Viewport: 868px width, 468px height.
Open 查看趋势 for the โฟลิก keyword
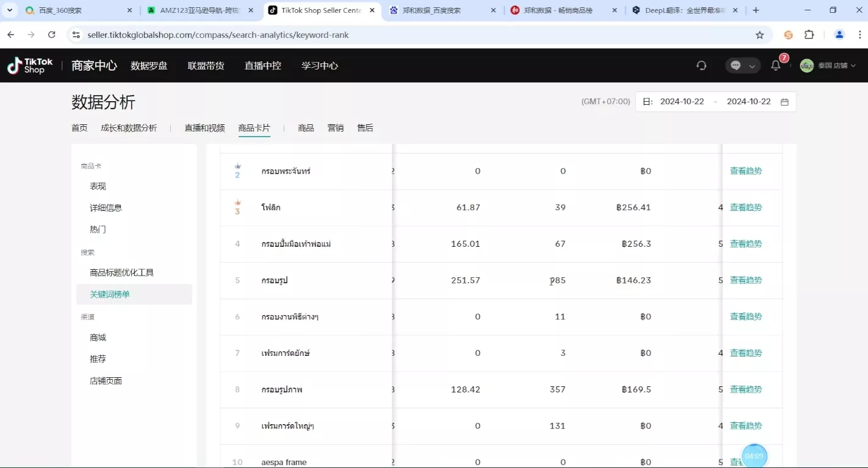(745, 207)
